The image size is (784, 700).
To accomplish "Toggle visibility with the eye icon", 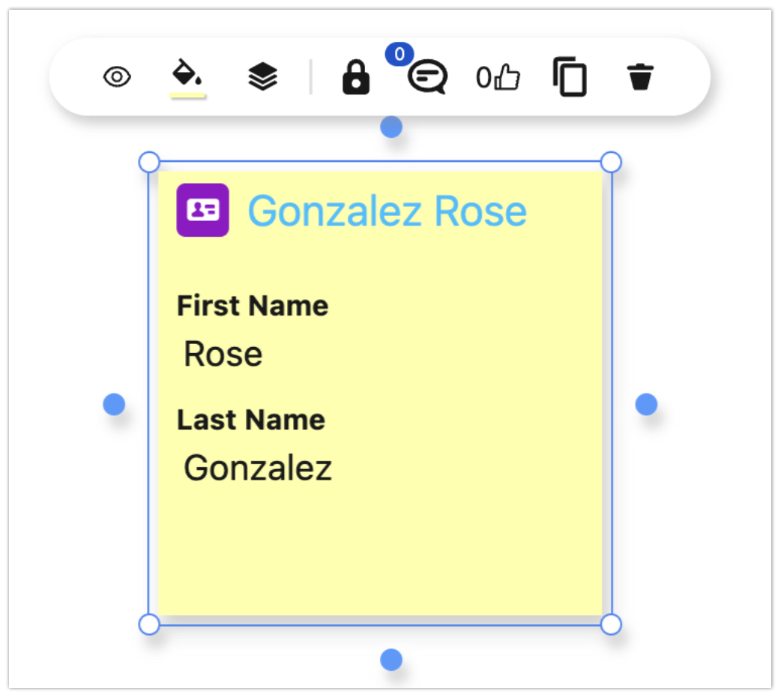I will click(117, 76).
